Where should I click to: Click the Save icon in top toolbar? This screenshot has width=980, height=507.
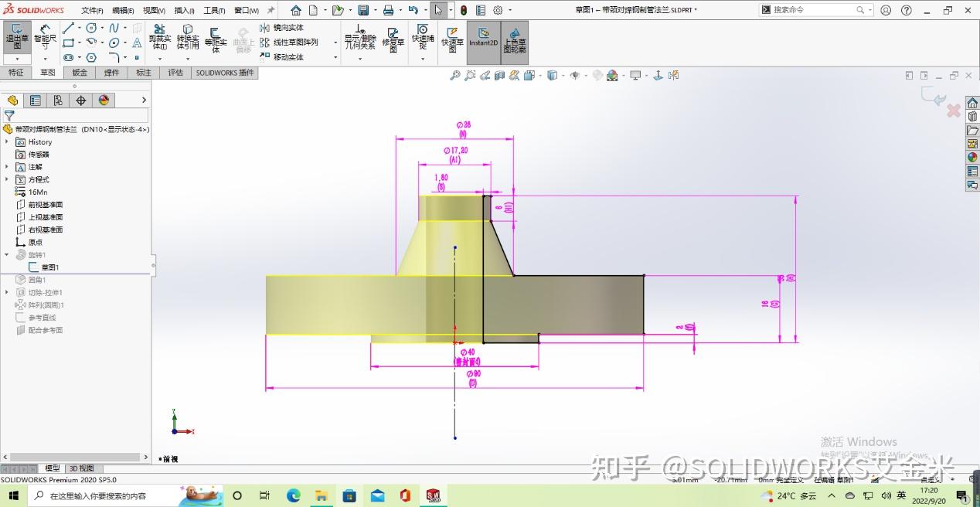pos(363,10)
